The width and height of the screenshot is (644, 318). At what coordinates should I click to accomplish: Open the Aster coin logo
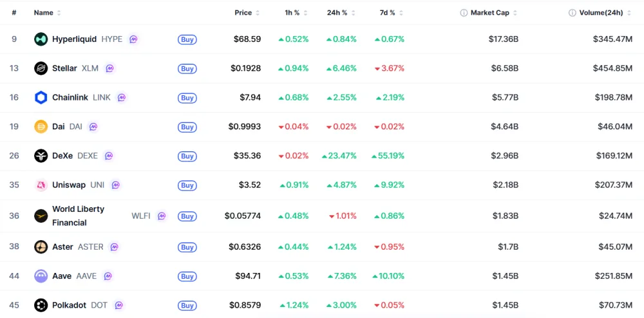tap(41, 247)
